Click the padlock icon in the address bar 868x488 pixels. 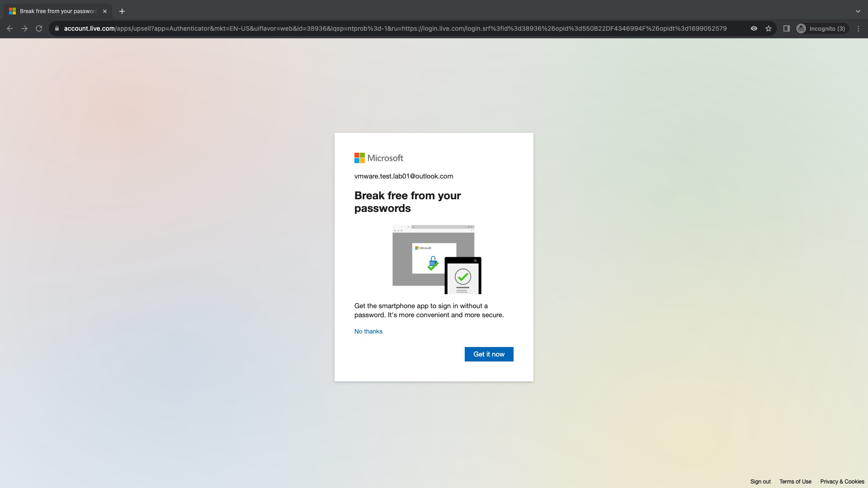[x=56, y=28]
